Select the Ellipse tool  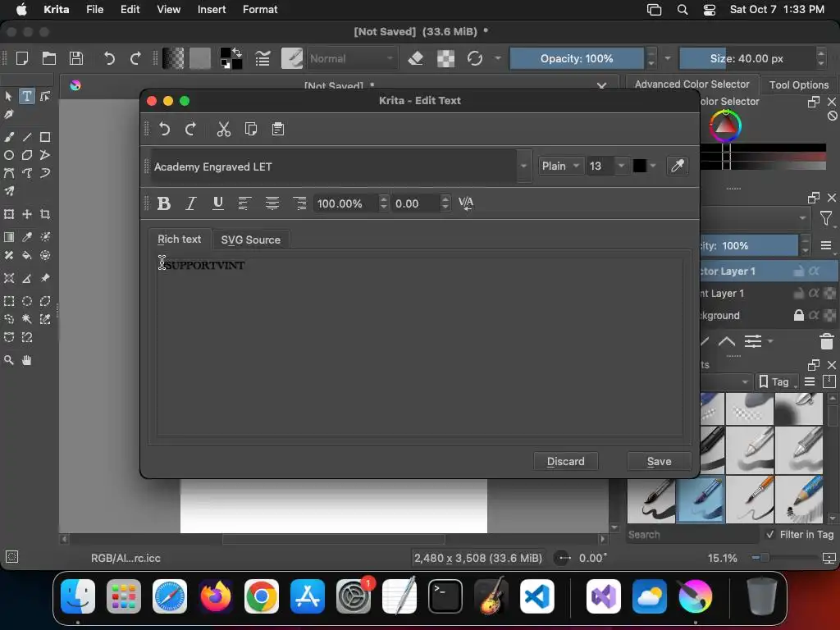9,155
